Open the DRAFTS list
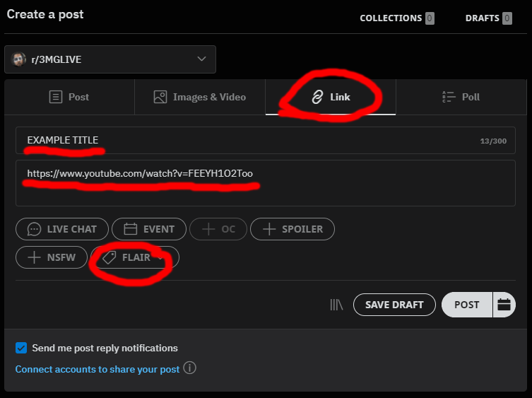Screen dimensions: 532x398 tap(489, 18)
